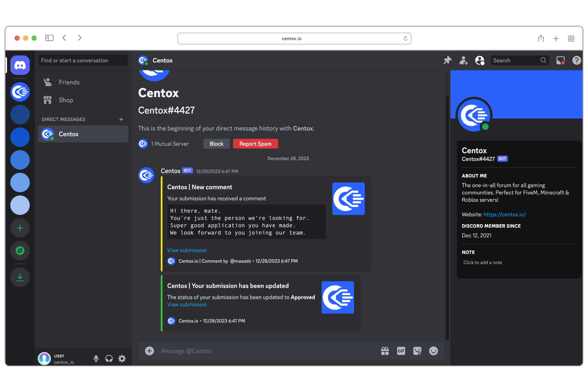Click the Report Spam button
The height and width of the screenshot is (392, 588).
click(x=255, y=144)
